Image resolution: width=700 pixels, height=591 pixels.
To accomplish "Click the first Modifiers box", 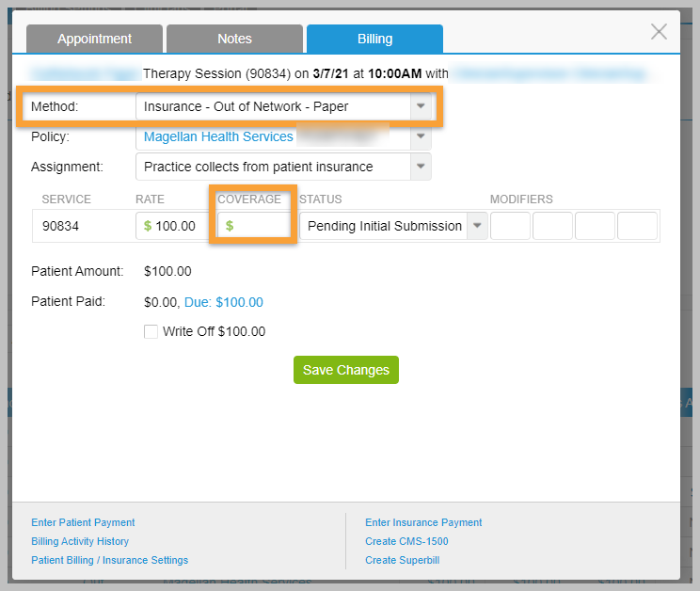I will coord(510,226).
